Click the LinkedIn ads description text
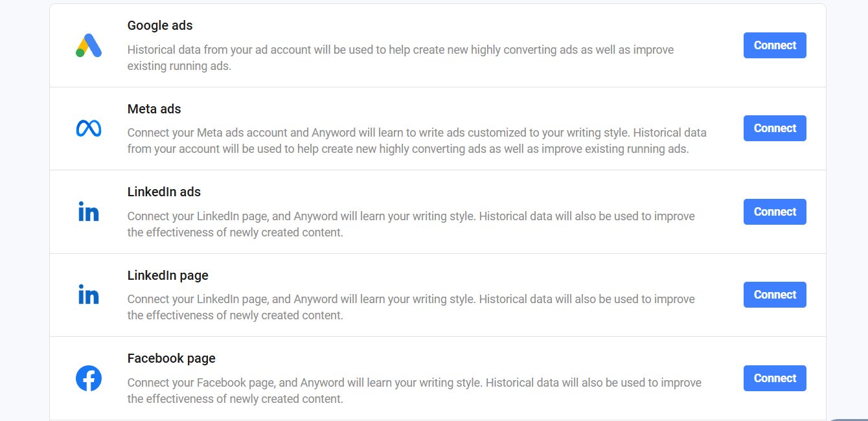The width and height of the screenshot is (868, 421). point(411,224)
